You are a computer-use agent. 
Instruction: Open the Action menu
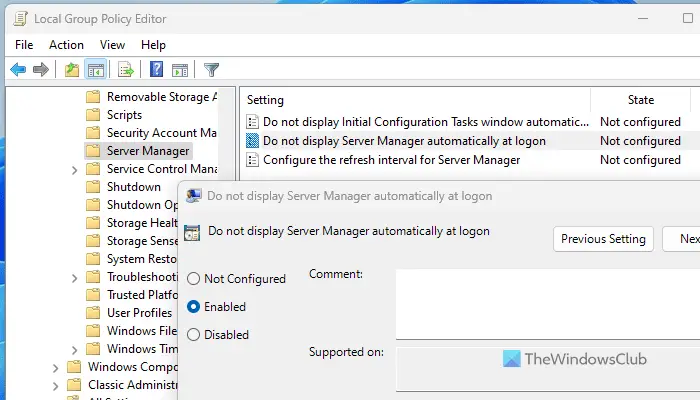pyautogui.click(x=67, y=45)
